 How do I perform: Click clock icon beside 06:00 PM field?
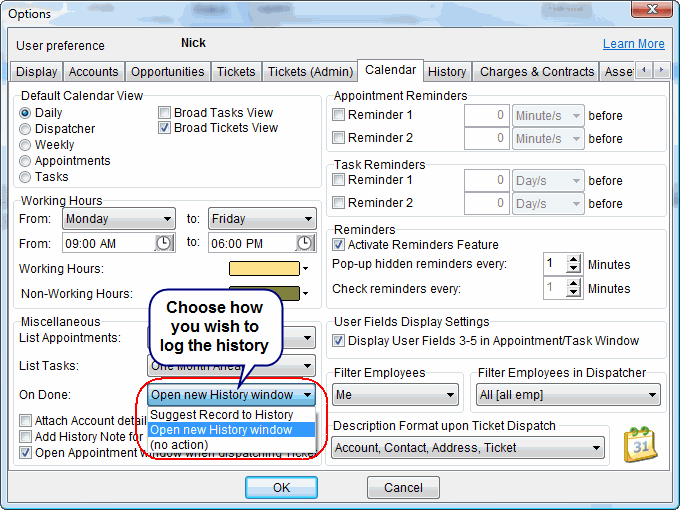click(306, 243)
